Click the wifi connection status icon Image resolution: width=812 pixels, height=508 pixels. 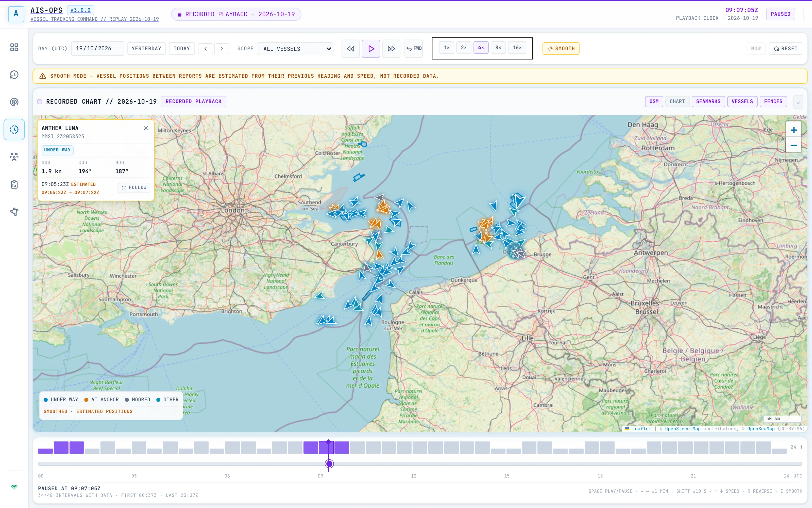click(x=14, y=487)
